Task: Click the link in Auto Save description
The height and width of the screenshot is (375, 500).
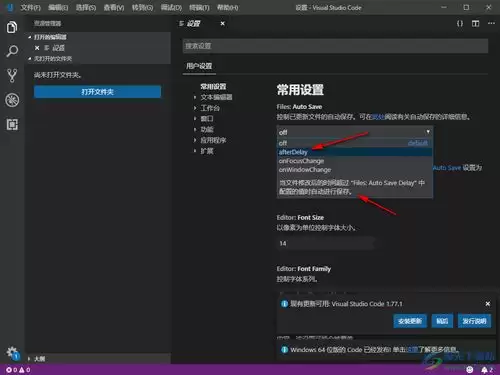Action: 378,117
